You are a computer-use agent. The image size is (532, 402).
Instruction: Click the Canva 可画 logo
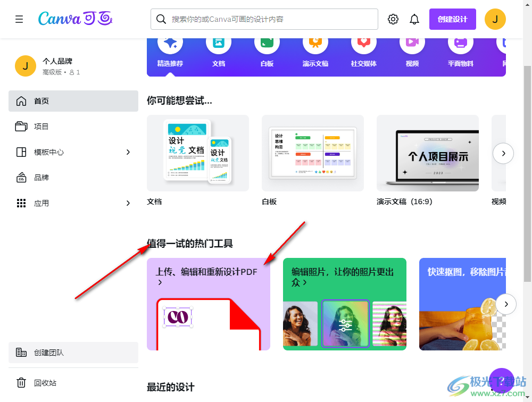tap(75, 19)
